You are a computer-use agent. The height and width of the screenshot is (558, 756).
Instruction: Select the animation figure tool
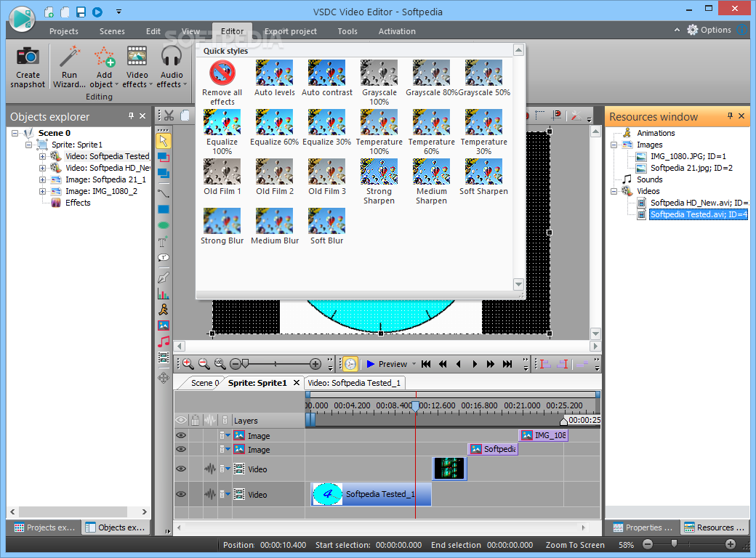[x=164, y=310]
